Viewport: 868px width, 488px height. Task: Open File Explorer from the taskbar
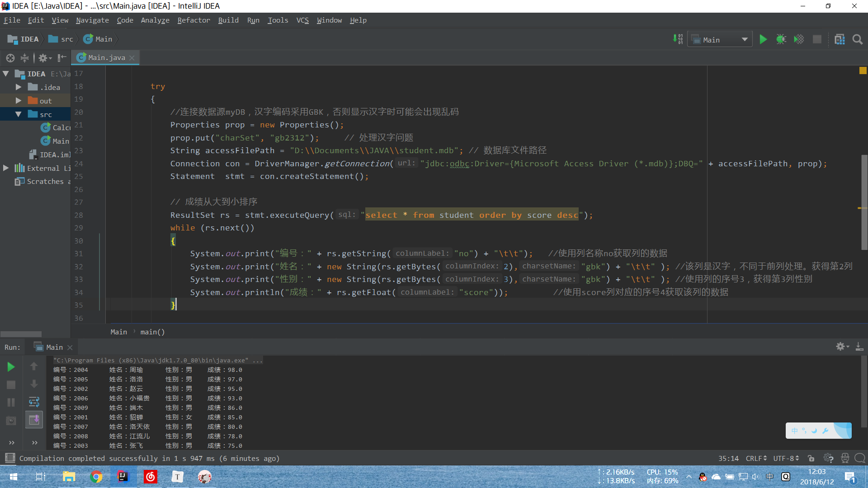pyautogui.click(x=69, y=477)
